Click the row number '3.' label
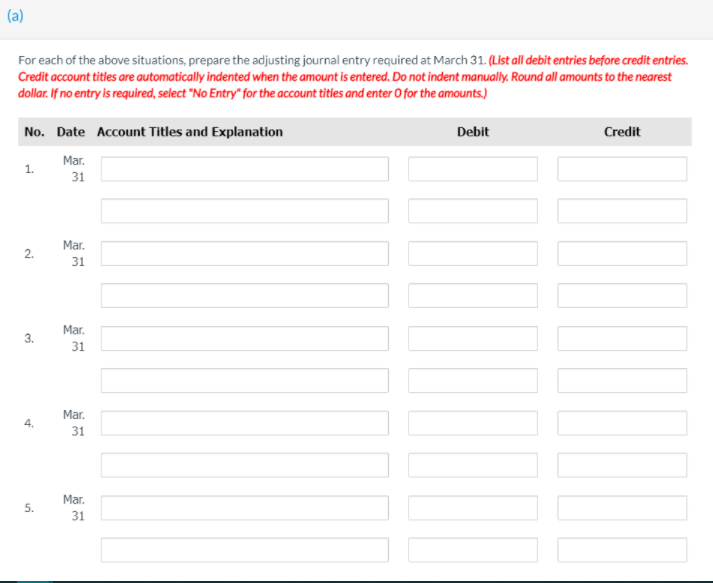713x583 pixels. tap(29, 338)
